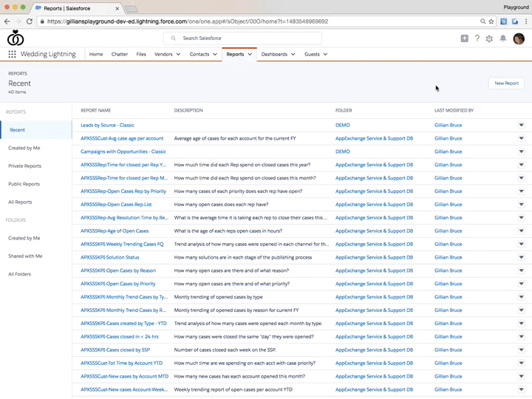Click the Wedding Lightning rings logo

(16, 38)
